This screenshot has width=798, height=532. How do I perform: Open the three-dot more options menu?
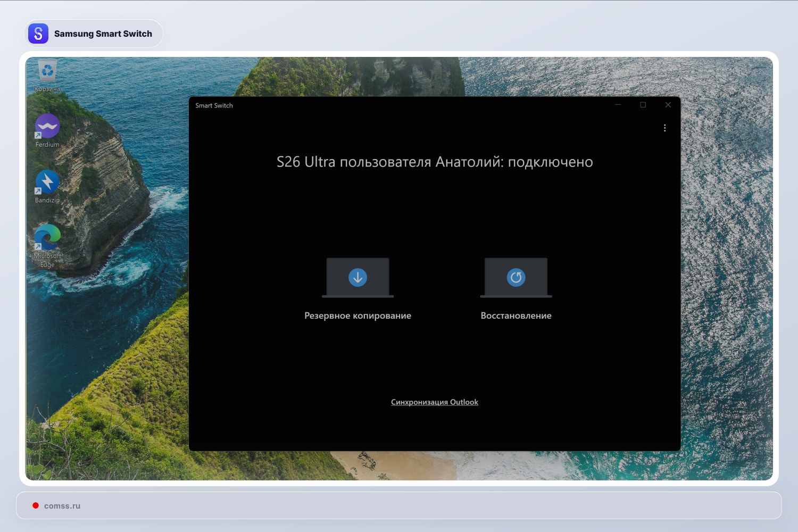point(664,128)
